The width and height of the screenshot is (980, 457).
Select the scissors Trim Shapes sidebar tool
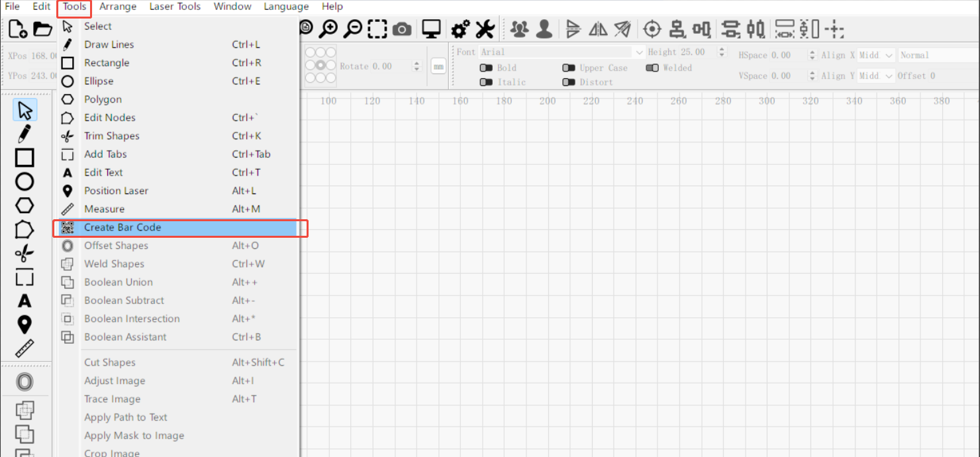coord(24,253)
